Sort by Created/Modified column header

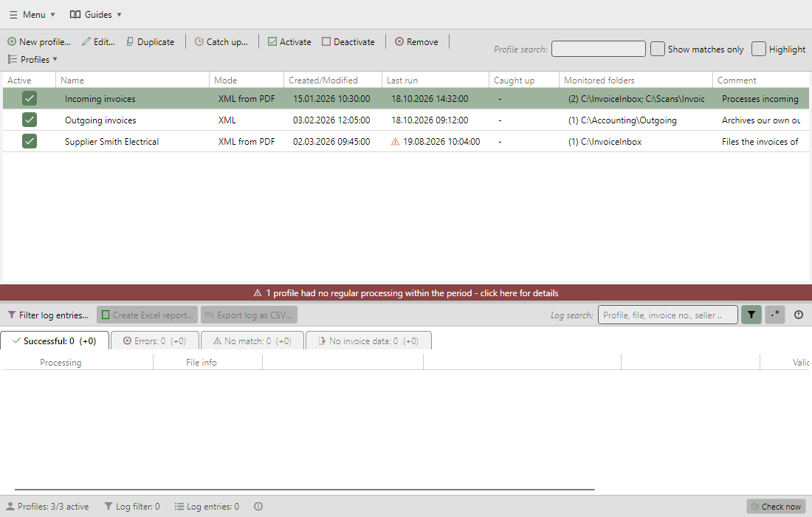coord(332,81)
